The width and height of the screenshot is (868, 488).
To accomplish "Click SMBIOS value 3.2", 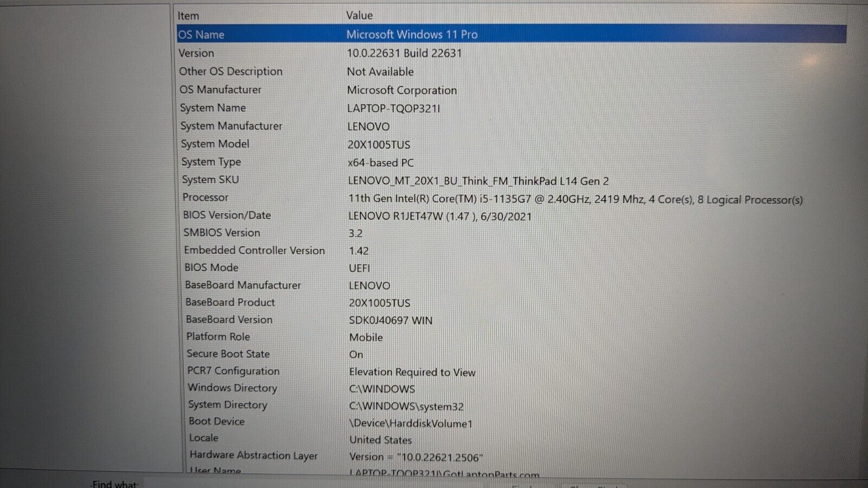I will 356,233.
